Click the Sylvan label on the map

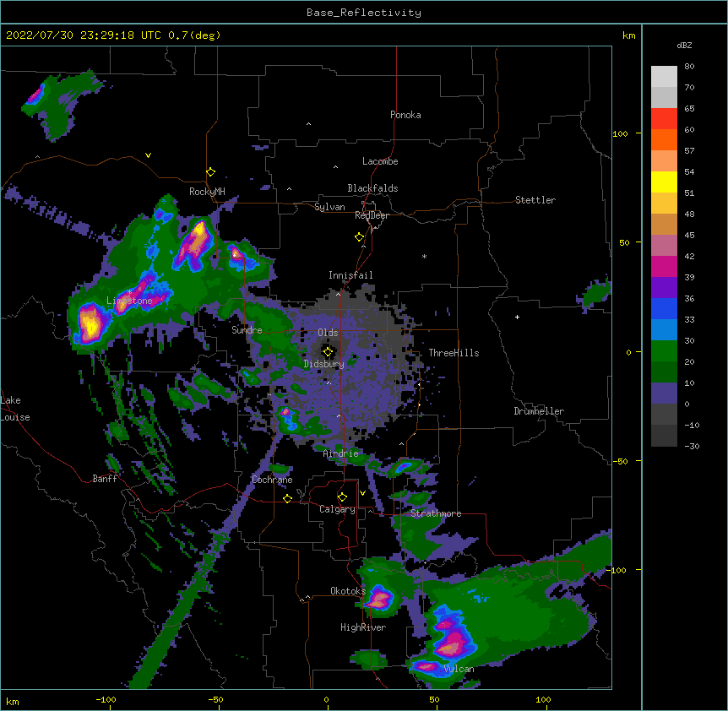click(329, 207)
